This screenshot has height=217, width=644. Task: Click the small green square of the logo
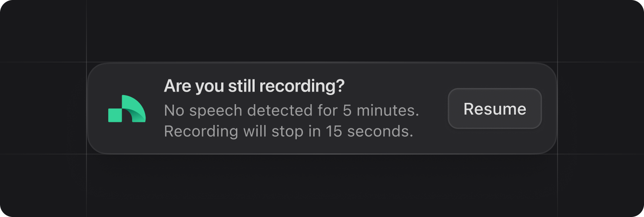[115, 115]
